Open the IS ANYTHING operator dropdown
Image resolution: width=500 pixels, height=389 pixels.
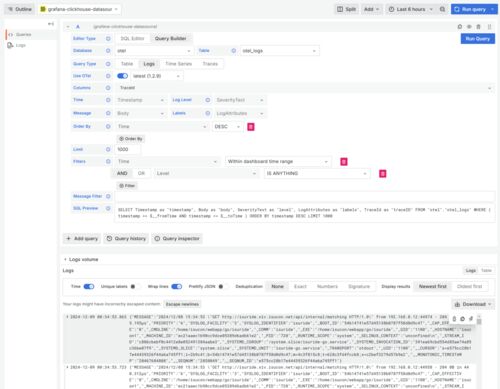click(x=317, y=174)
